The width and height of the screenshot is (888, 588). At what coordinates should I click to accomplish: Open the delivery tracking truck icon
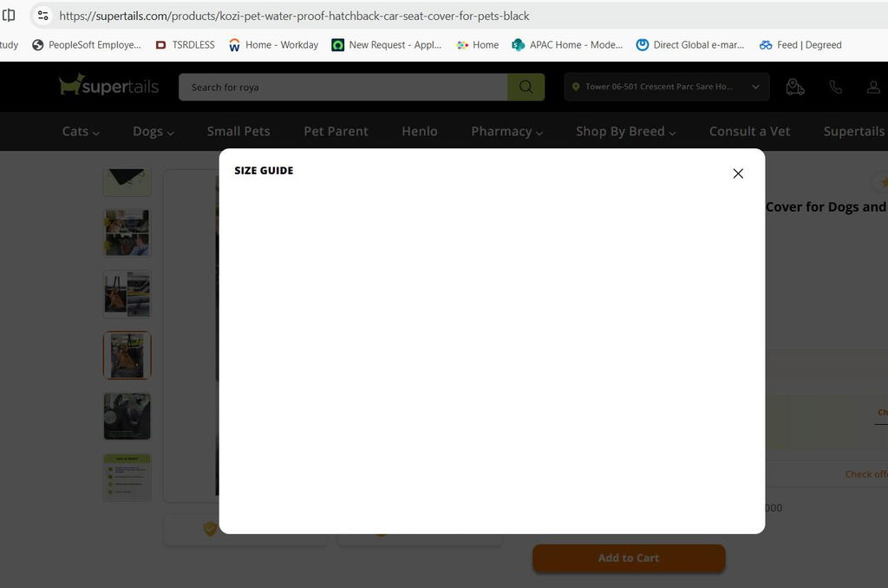click(795, 88)
